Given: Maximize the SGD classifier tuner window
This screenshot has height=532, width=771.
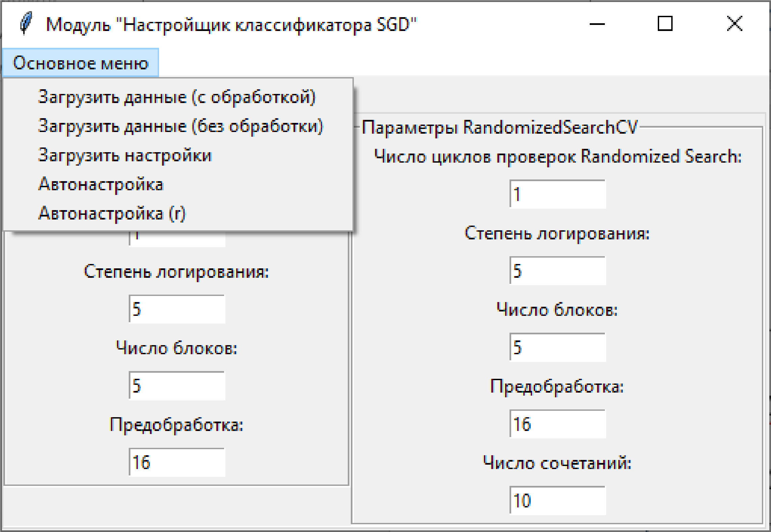Looking at the screenshot, I should [x=665, y=24].
